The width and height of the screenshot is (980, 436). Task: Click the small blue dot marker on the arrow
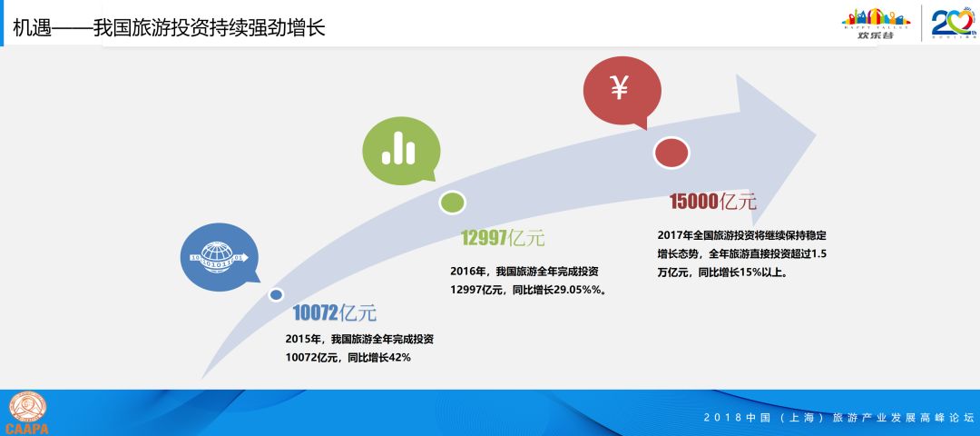(x=276, y=294)
